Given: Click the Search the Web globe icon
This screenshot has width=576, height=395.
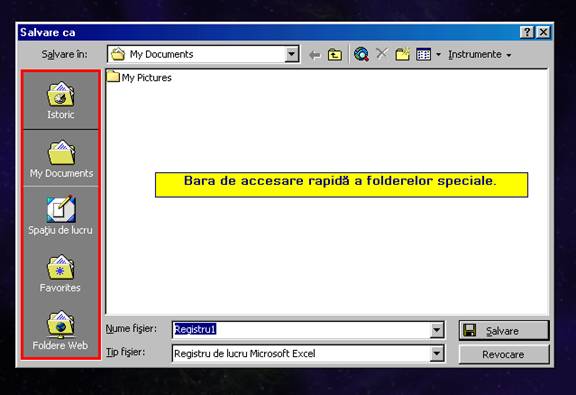Looking at the screenshot, I should 361,54.
